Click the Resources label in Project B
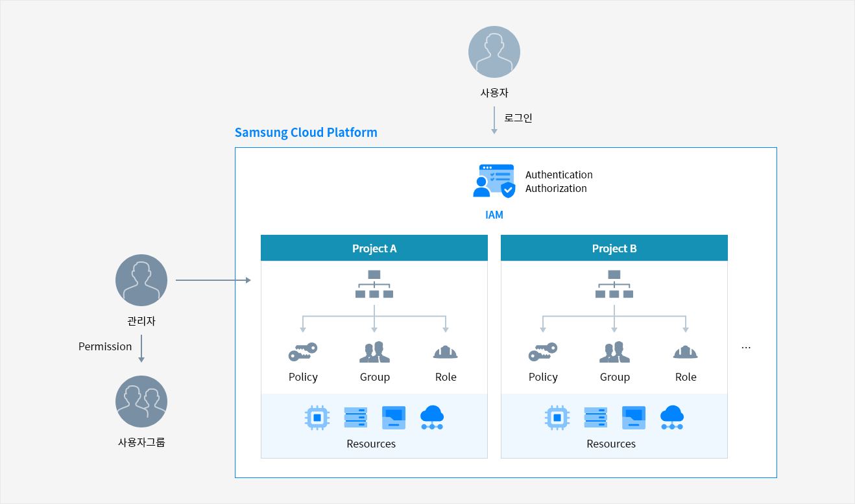 coord(611,444)
